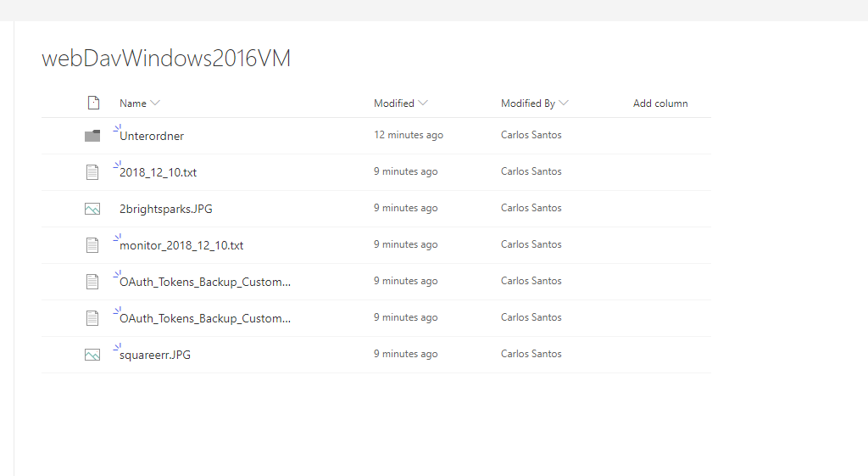Select the '12 minutes ago' modified cell
This screenshot has height=476, width=868.
pos(409,135)
